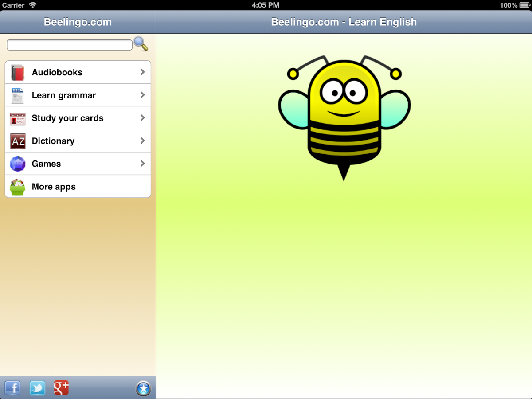Select the More apps menu entry
The width and height of the screenshot is (532, 399).
(x=54, y=187)
